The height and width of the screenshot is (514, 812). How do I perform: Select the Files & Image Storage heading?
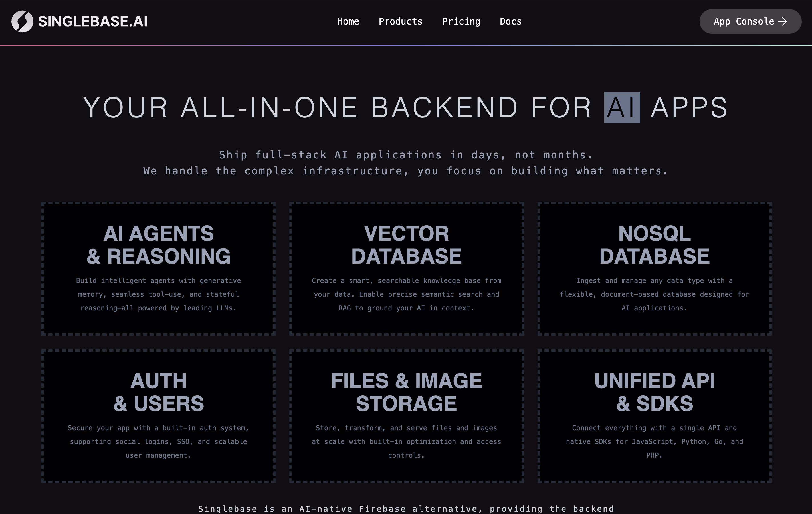coord(406,392)
